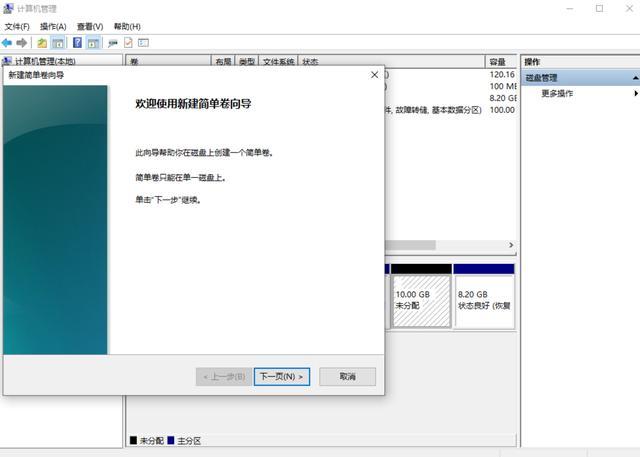640x457 pixels.
Task: Close the 新建简单卷向导 dialog
Action: click(x=374, y=75)
